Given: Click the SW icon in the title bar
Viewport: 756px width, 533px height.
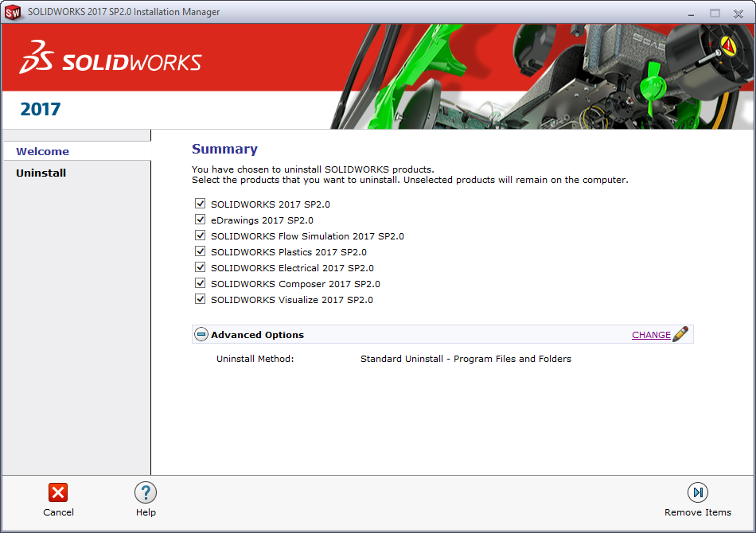Looking at the screenshot, I should click(13, 13).
